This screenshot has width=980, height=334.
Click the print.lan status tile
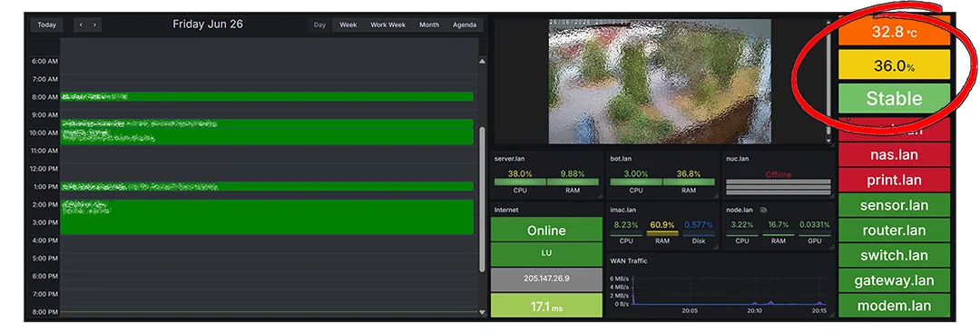[x=894, y=180]
